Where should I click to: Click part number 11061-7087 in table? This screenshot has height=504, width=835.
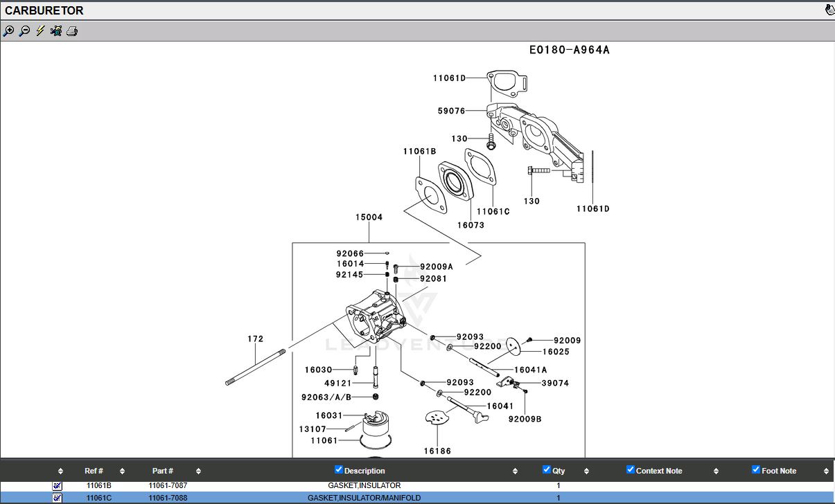pos(168,486)
